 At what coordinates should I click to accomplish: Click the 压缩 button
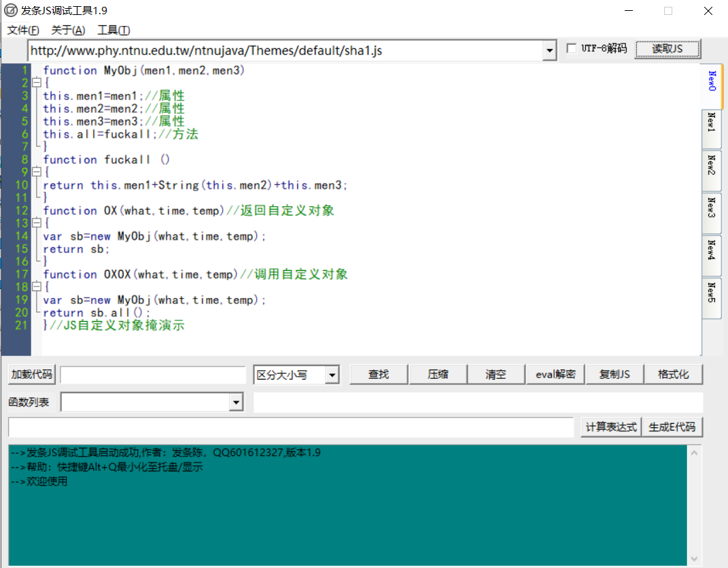tap(438, 375)
